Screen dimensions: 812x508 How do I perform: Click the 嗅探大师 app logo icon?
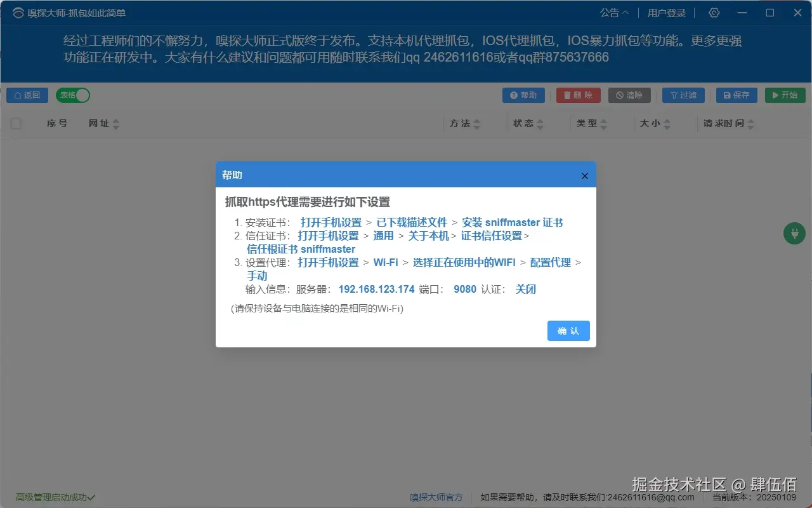pyautogui.click(x=18, y=13)
